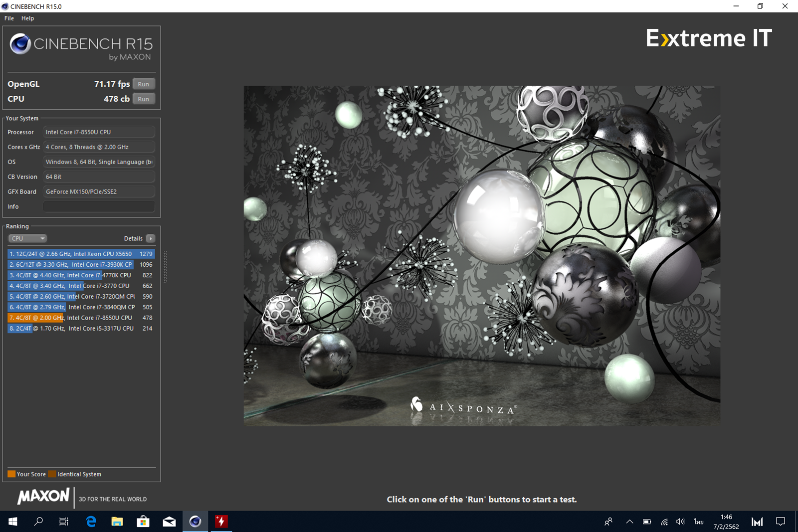798x532 pixels.
Task: Click the CB Version field 64 Bit
Action: tap(99, 177)
